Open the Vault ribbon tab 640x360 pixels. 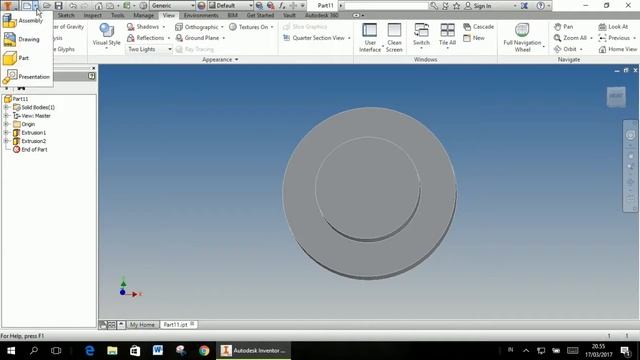[x=289, y=15]
